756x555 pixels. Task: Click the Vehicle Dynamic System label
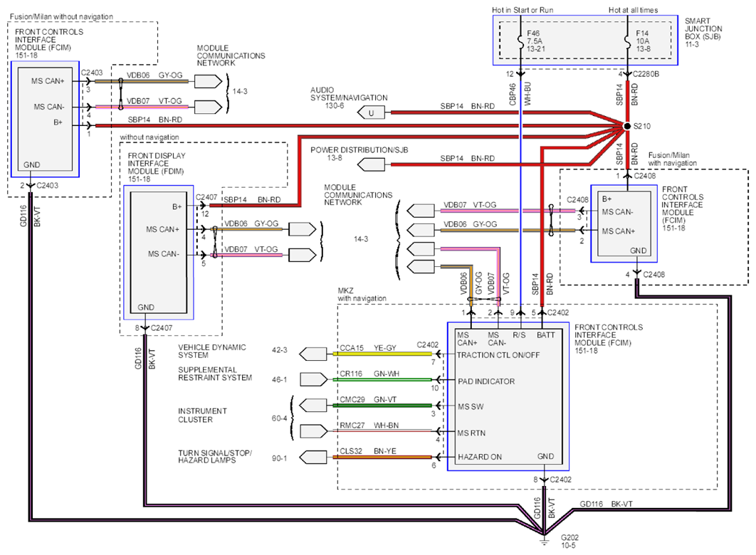(211, 351)
